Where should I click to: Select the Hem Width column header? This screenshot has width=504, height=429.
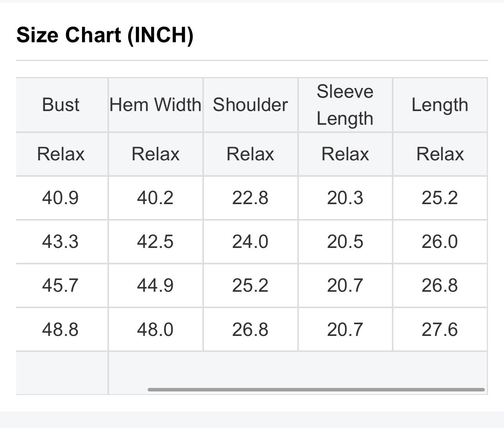tap(155, 105)
